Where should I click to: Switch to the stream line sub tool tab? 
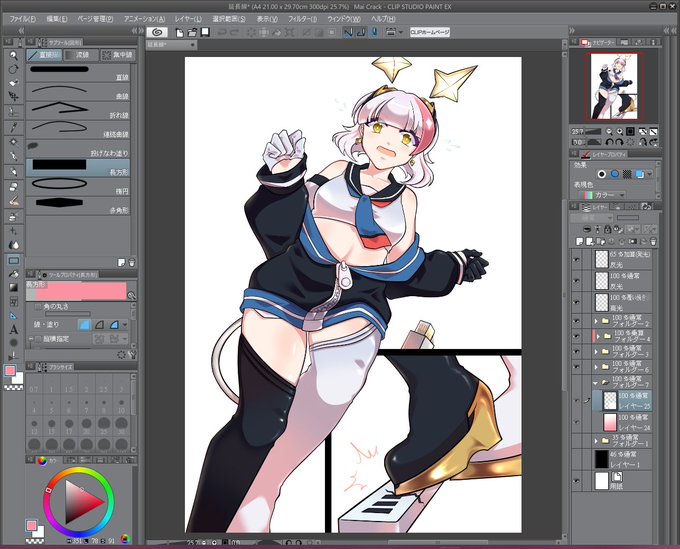click(x=80, y=55)
